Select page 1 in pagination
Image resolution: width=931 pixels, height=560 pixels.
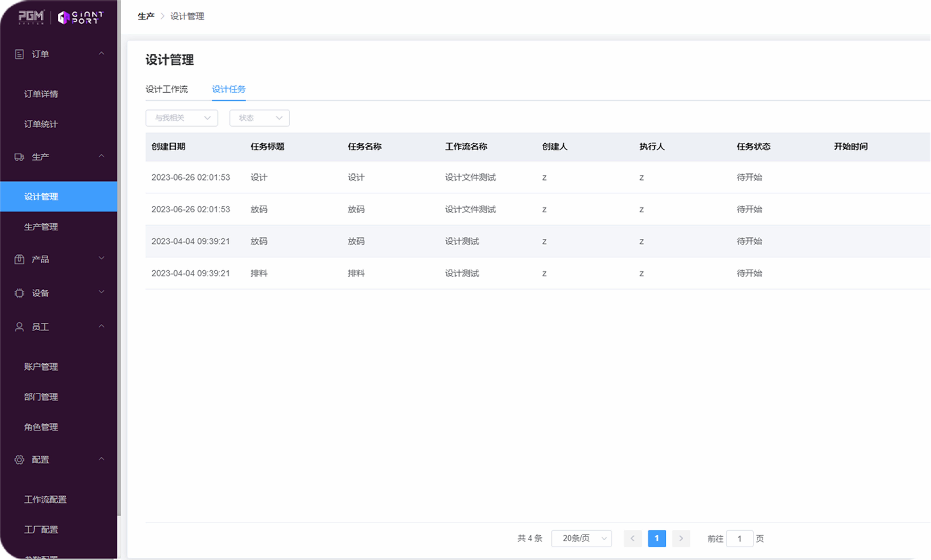[657, 538]
